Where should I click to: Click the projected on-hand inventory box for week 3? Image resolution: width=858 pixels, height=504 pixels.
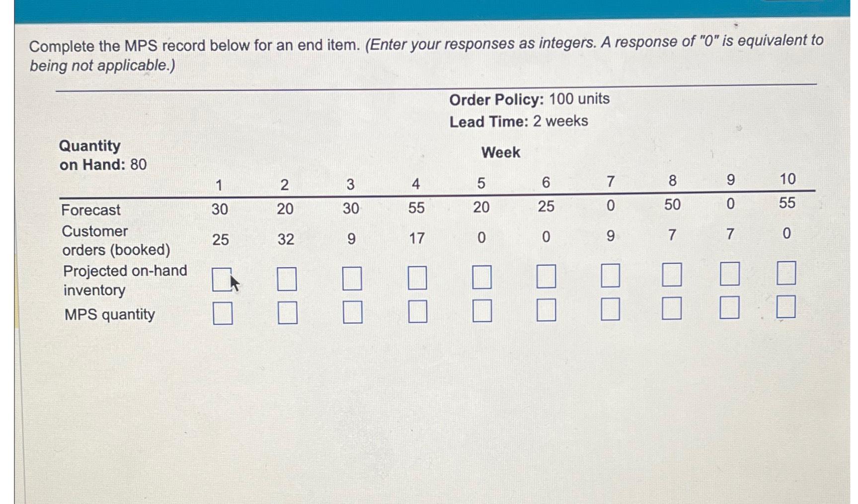[352, 279]
